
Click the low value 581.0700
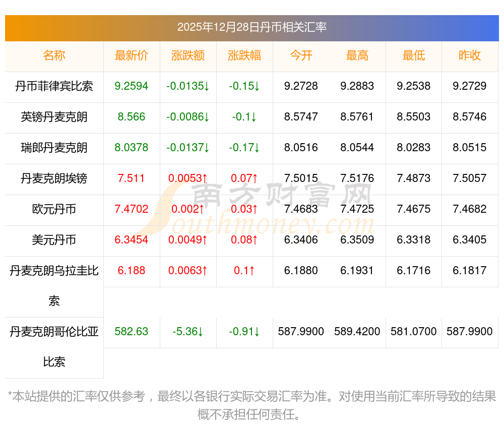[414, 331]
